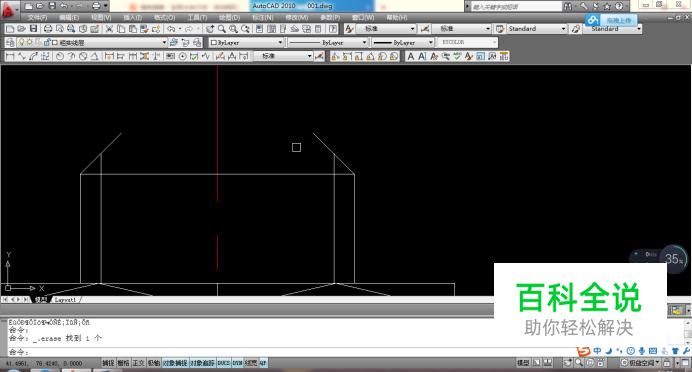Click the Multiline Text 'A' icon
This screenshot has height=372, width=692.
click(410, 56)
